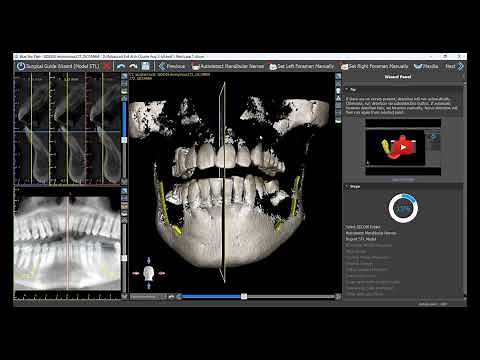Screen dimensions: 480x360
Task: Click the Surgical Guide Wizard (Model STL) button
Action: [x=58, y=66]
